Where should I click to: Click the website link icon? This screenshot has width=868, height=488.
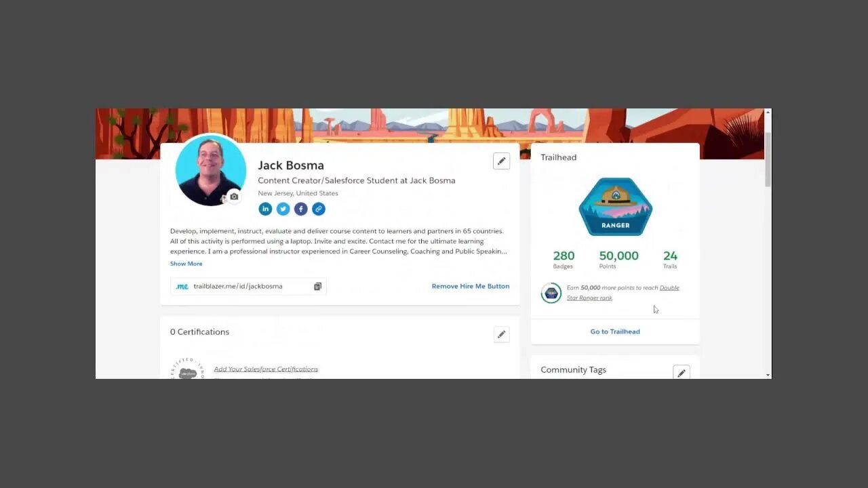coord(318,209)
